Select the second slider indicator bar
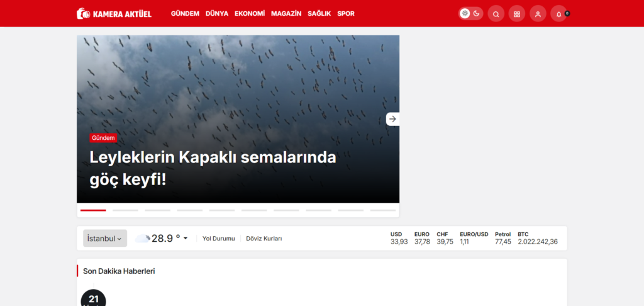The width and height of the screenshot is (644, 306). point(125,210)
